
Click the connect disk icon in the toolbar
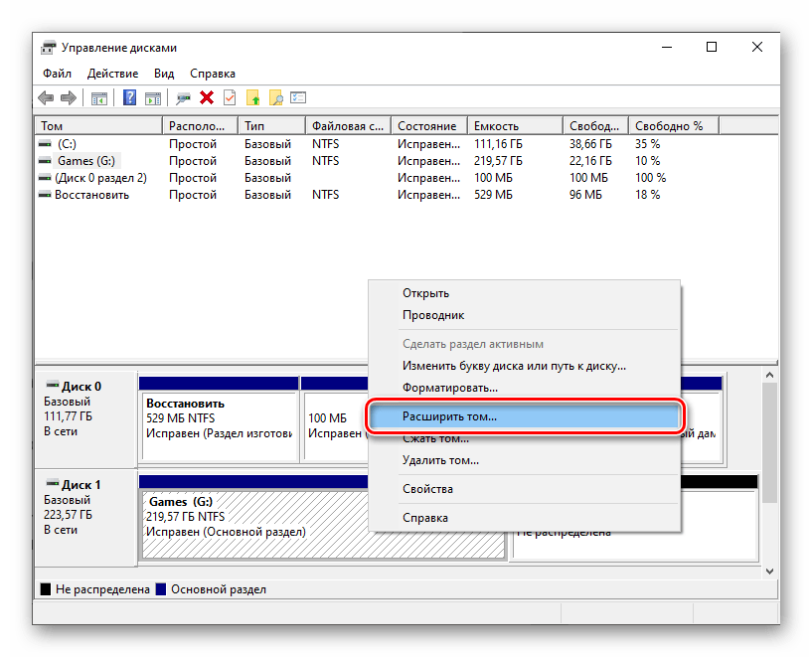tap(183, 97)
